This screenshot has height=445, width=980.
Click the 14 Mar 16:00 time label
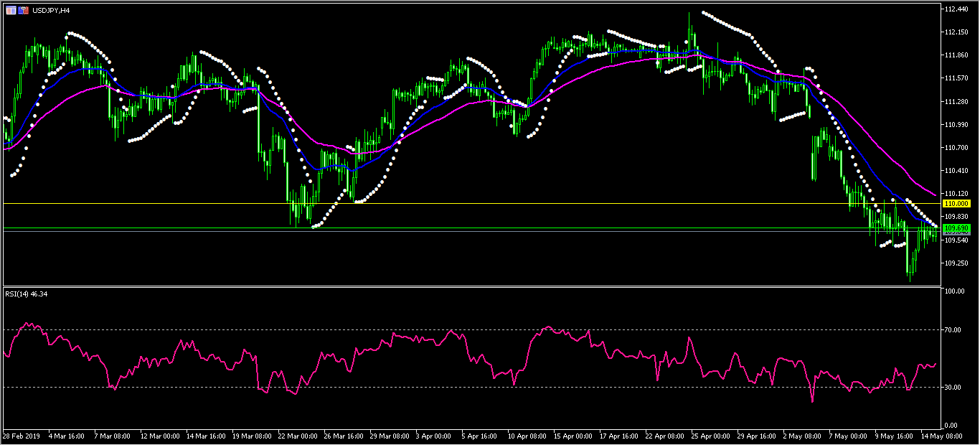pos(204,436)
